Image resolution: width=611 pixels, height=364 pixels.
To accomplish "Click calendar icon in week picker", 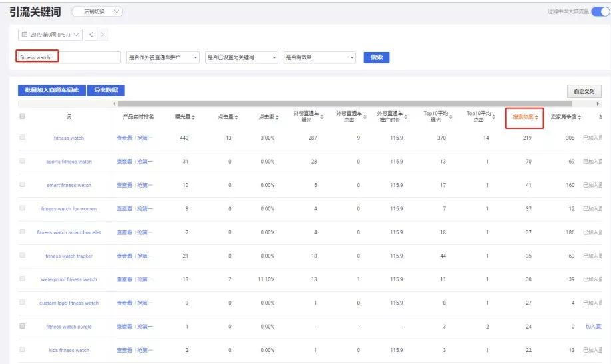I will (x=25, y=35).
